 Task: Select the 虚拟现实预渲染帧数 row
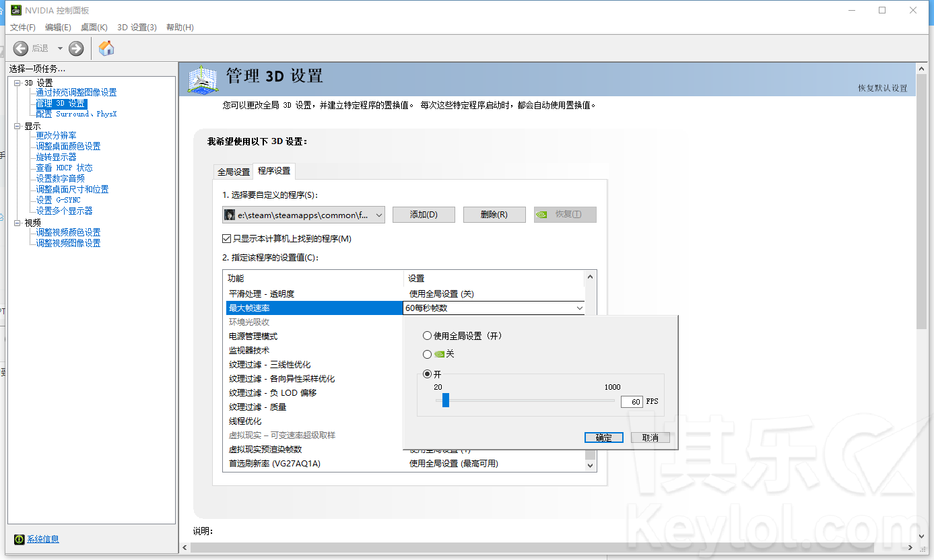pyautogui.click(x=313, y=449)
